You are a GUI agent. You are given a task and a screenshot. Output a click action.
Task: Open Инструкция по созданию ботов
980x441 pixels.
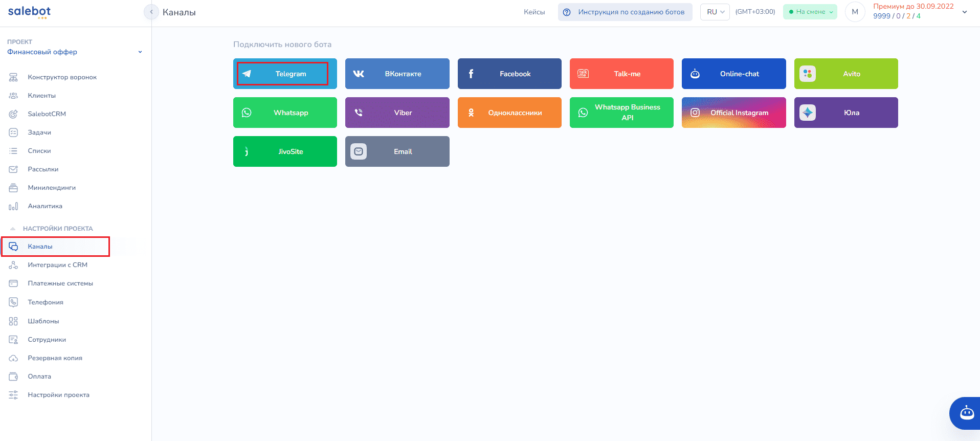point(625,12)
